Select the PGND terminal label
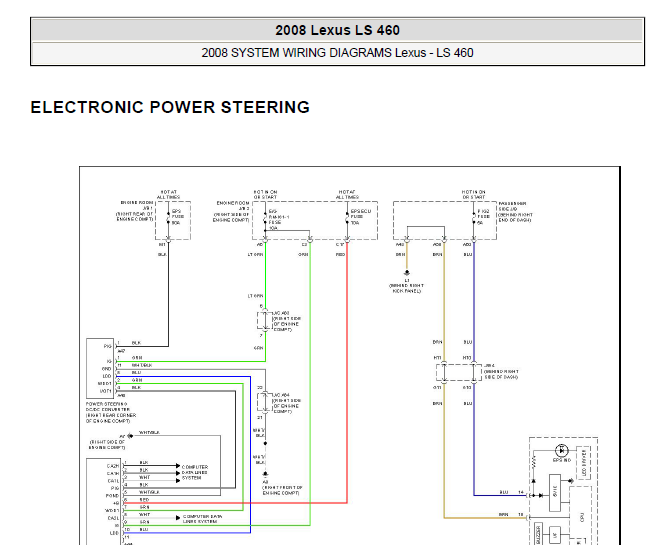Viewport: 666px width, 545px height. pyautogui.click(x=112, y=496)
